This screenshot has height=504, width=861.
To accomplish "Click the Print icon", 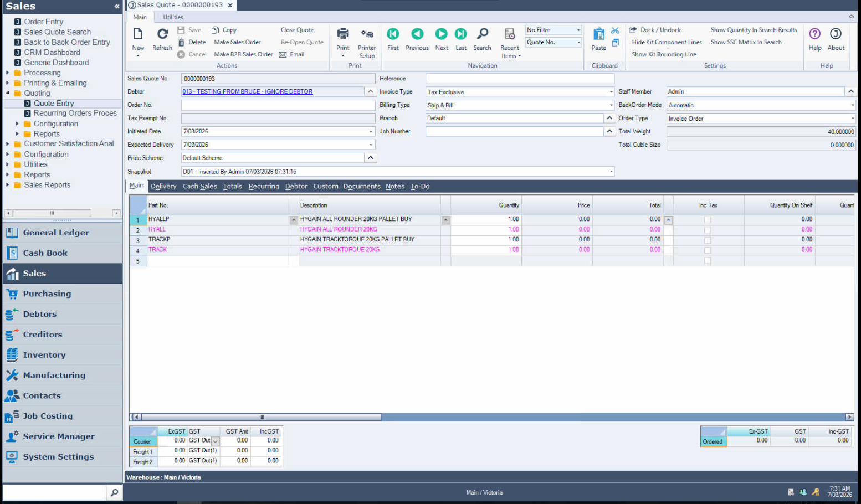I will coord(343,34).
